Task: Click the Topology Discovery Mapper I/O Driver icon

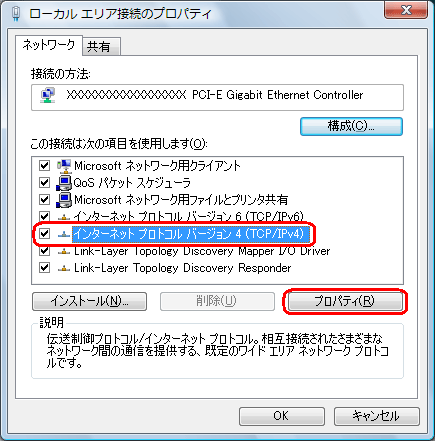Action: [64, 252]
